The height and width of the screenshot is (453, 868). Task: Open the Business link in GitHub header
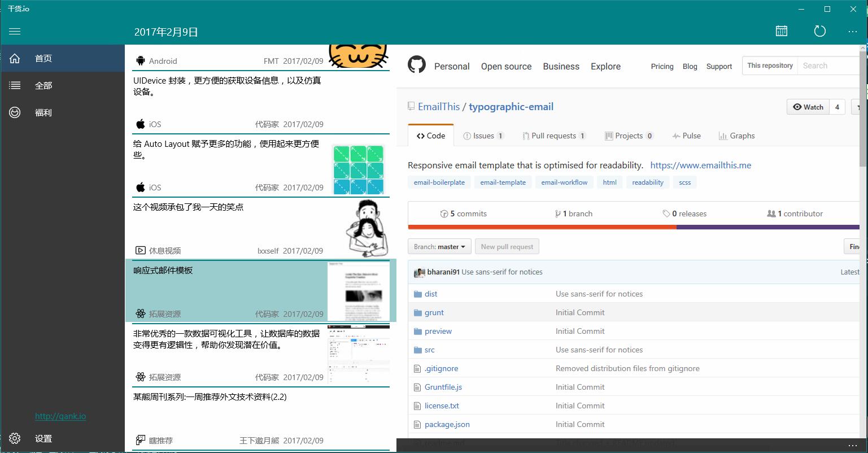(x=561, y=66)
